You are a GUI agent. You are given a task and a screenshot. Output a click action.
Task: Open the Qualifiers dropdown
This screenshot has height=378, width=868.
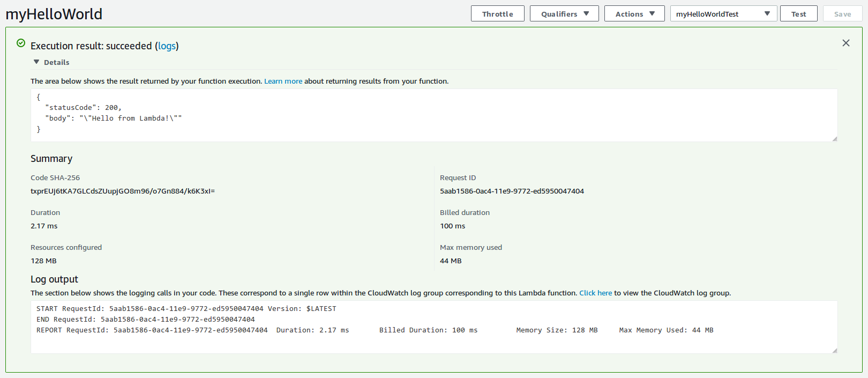tap(564, 14)
